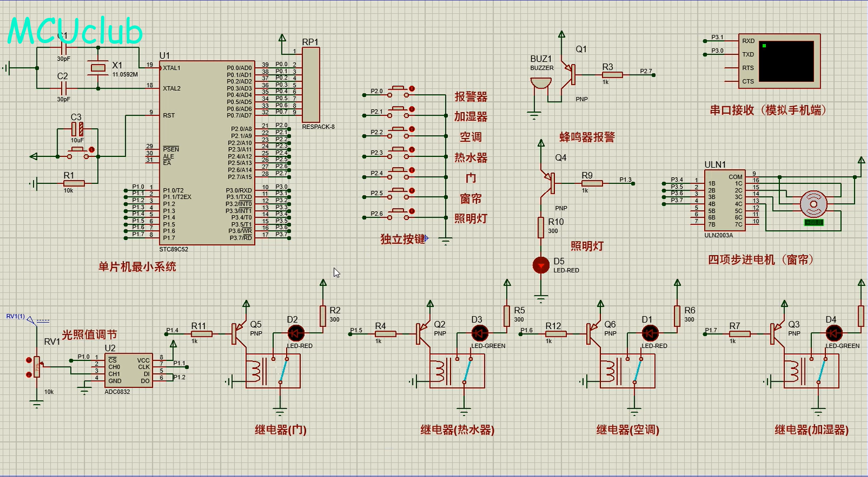Image resolution: width=868 pixels, height=477 pixels.
Task: Select the 单片机最小系统 text label
Action: tap(137, 267)
